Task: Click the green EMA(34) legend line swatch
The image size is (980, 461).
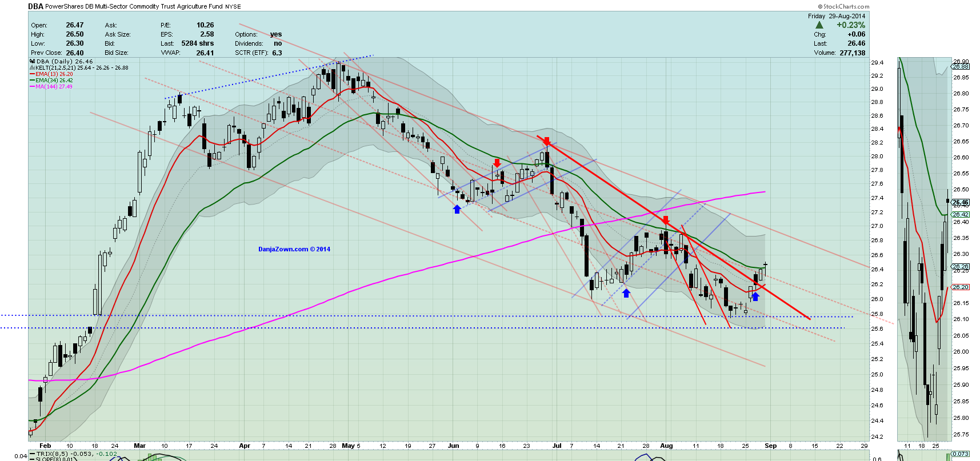Action: tap(32, 81)
